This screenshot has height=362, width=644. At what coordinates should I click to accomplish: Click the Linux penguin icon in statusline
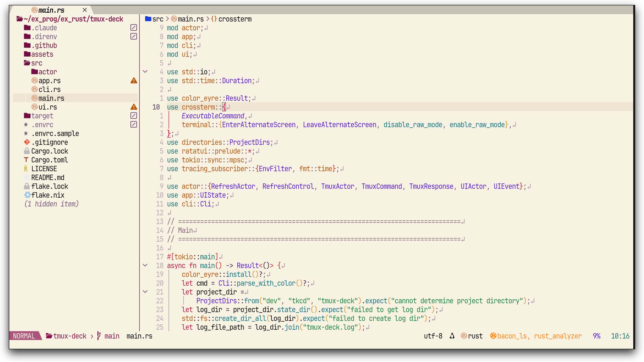point(452,336)
